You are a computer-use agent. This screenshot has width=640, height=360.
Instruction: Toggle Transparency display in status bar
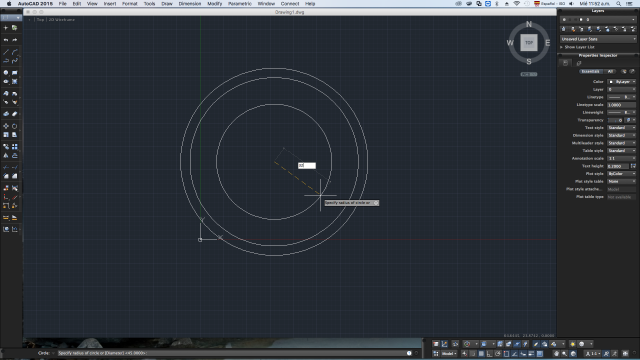pyautogui.click(x=540, y=353)
